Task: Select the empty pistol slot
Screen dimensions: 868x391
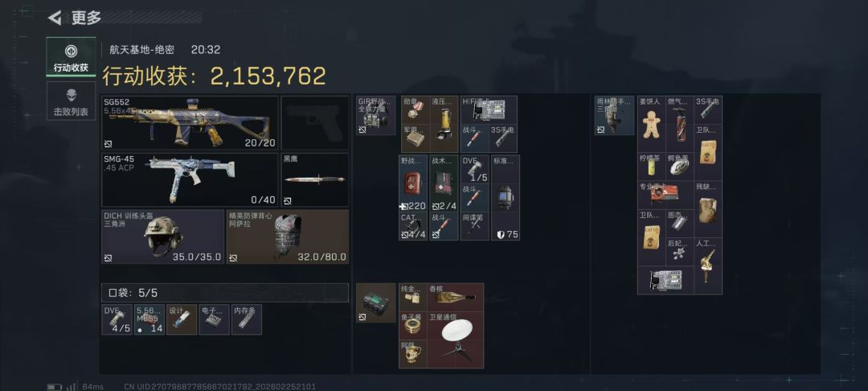Action: click(315, 123)
